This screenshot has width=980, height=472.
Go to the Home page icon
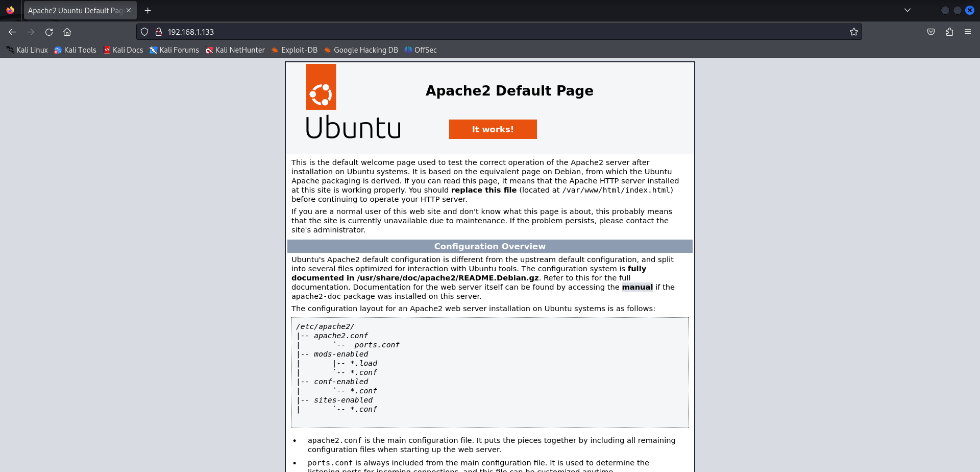[67, 32]
